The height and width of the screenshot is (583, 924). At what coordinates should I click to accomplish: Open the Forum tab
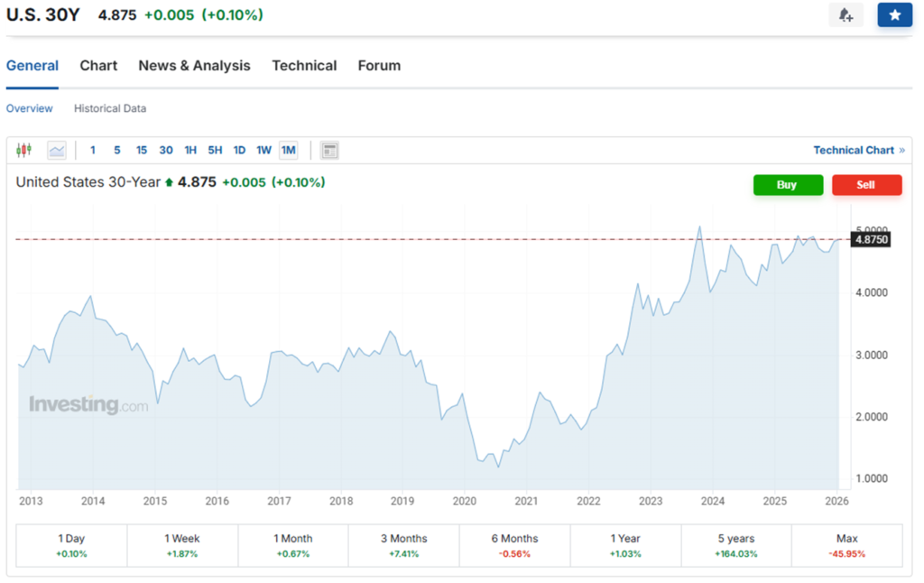point(379,66)
